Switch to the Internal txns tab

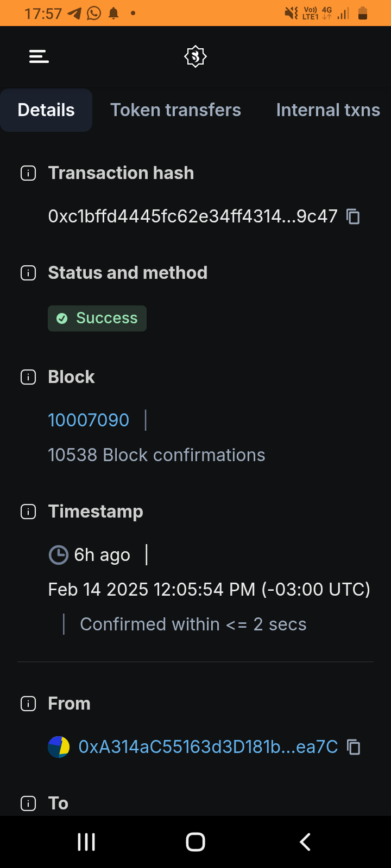click(x=328, y=110)
